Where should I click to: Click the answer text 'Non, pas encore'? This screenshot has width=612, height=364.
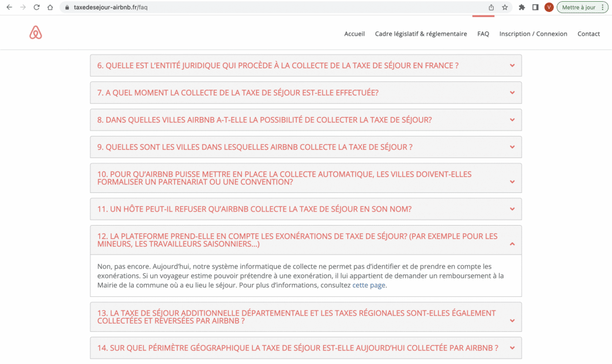click(124, 267)
